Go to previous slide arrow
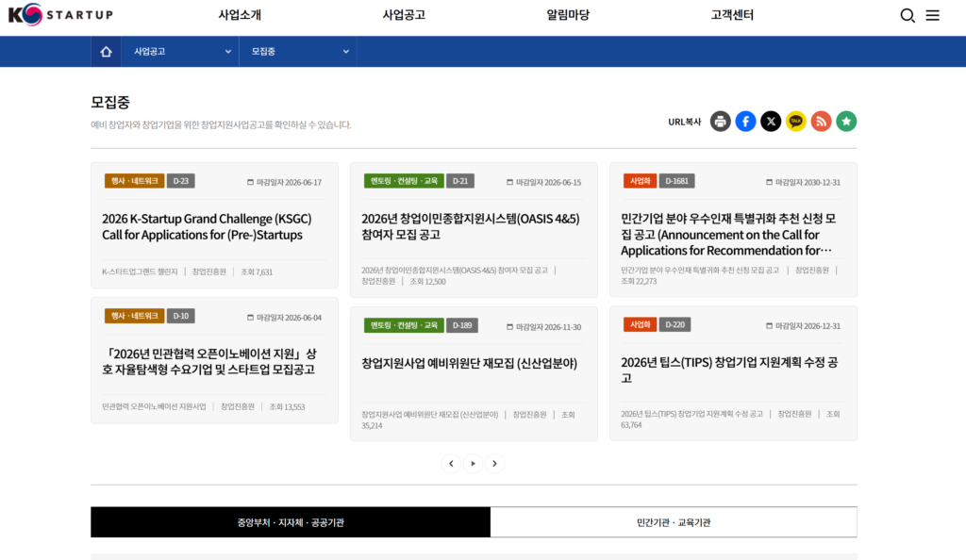The width and height of the screenshot is (966, 560). [x=451, y=464]
